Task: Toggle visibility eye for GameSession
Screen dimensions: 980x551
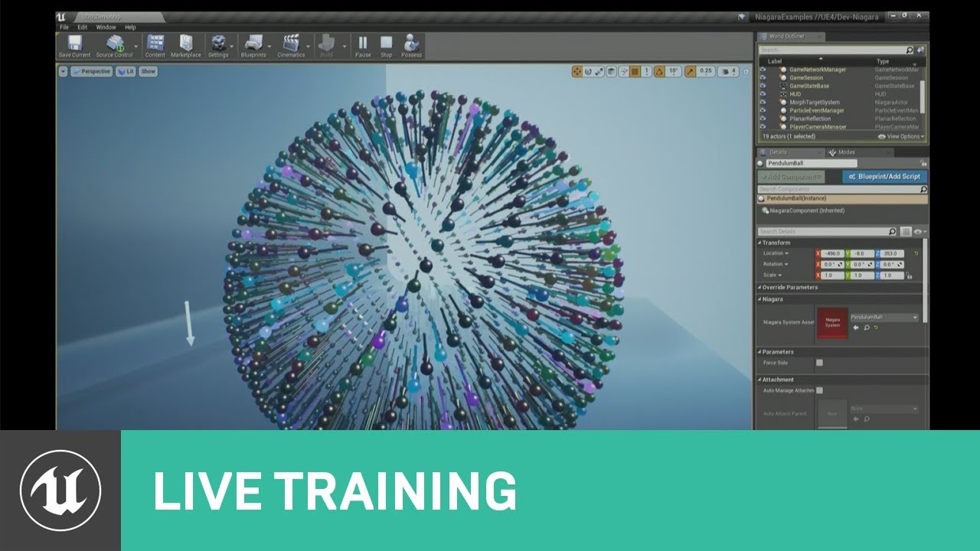Action: coord(763,77)
